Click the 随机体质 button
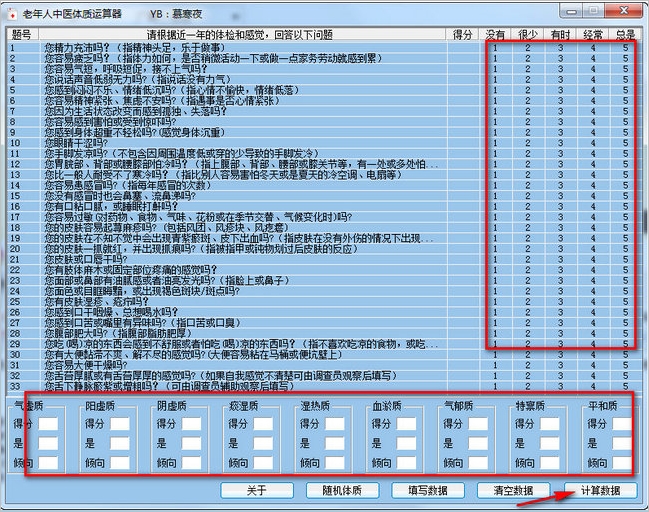The image size is (649, 512). tap(342, 490)
